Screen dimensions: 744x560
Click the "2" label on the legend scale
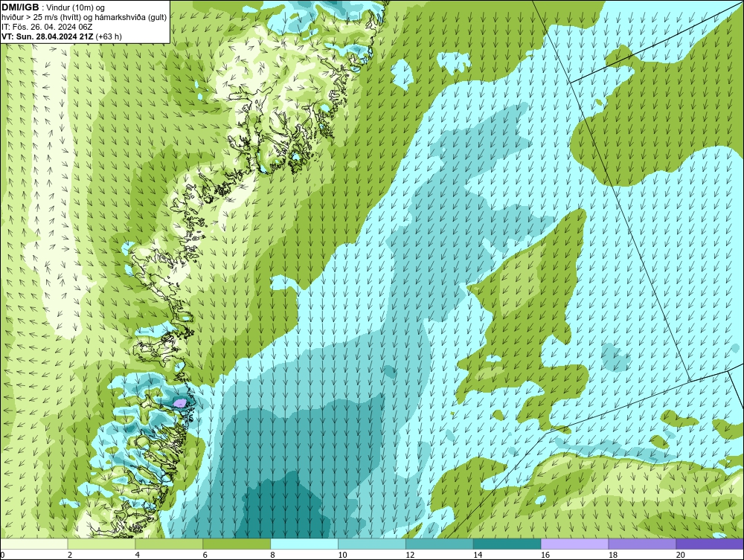pyautogui.click(x=70, y=555)
